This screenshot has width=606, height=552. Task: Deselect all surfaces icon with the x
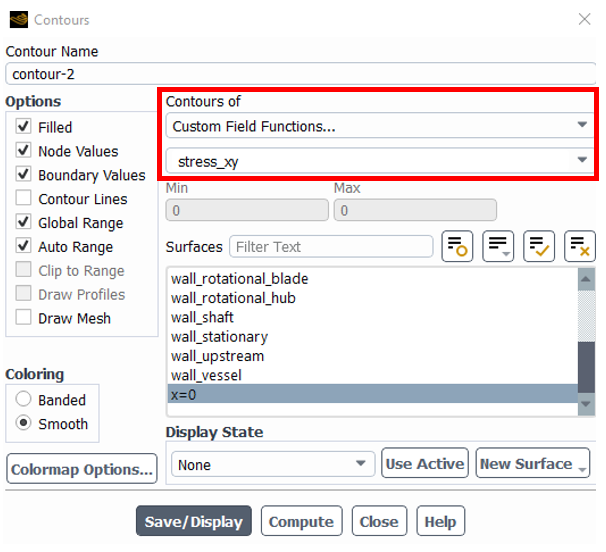579,246
